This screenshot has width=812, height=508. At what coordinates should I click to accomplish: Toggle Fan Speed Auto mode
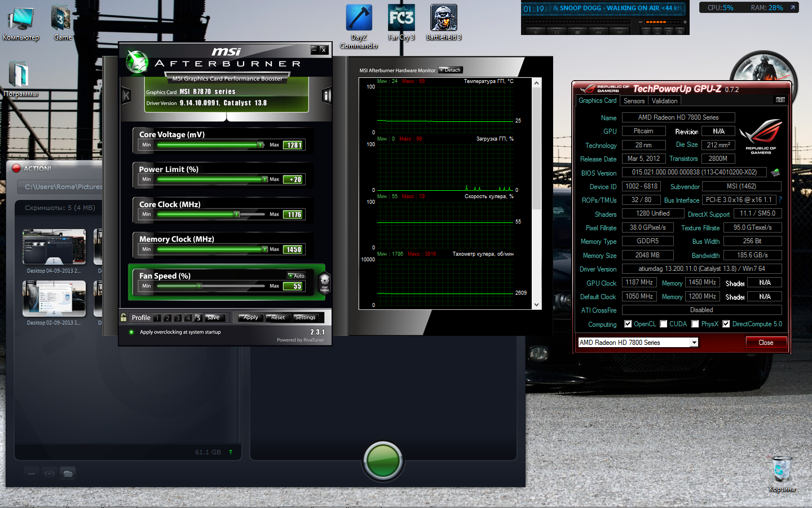click(x=297, y=275)
